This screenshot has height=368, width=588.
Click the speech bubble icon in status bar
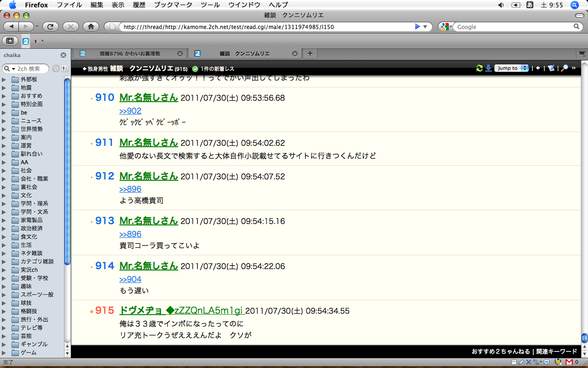click(x=547, y=362)
